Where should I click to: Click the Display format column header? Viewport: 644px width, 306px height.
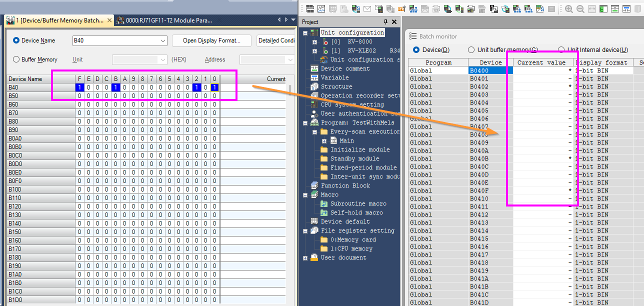pyautogui.click(x=603, y=62)
